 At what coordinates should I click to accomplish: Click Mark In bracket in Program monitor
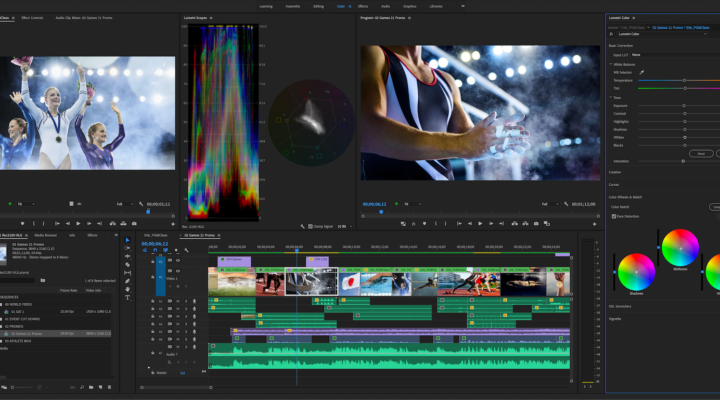(436, 224)
